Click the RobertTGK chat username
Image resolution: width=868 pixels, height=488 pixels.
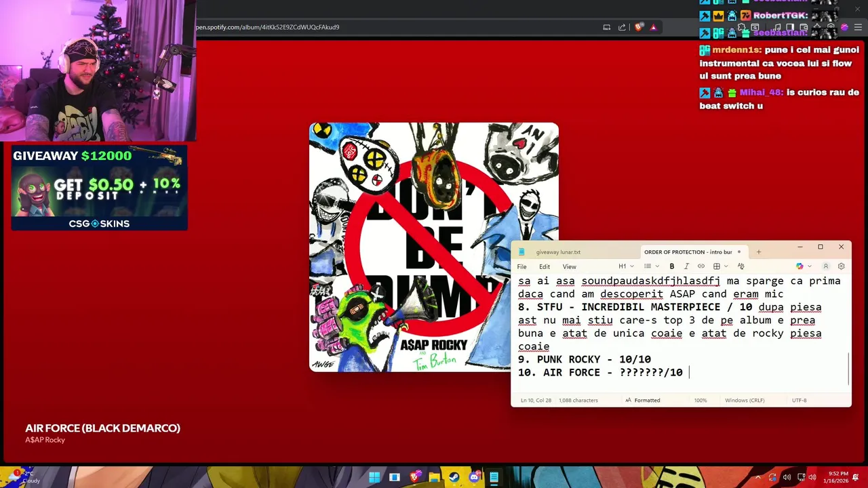point(781,16)
